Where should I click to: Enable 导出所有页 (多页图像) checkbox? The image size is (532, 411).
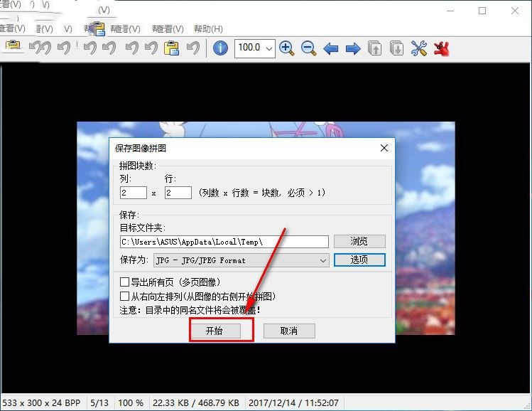coord(124,282)
